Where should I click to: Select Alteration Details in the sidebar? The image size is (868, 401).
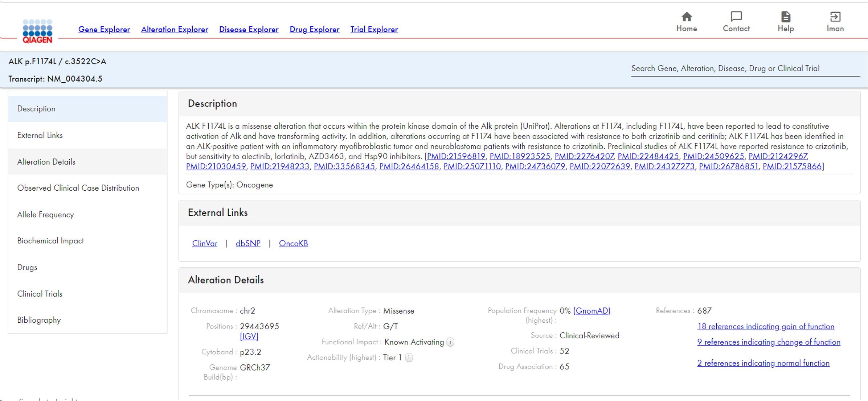pos(87,162)
